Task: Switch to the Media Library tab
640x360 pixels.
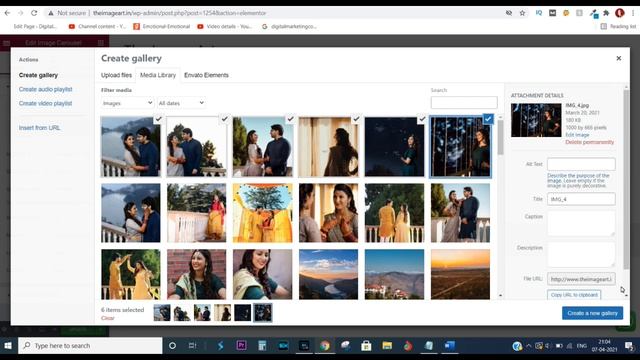Action: [x=158, y=75]
